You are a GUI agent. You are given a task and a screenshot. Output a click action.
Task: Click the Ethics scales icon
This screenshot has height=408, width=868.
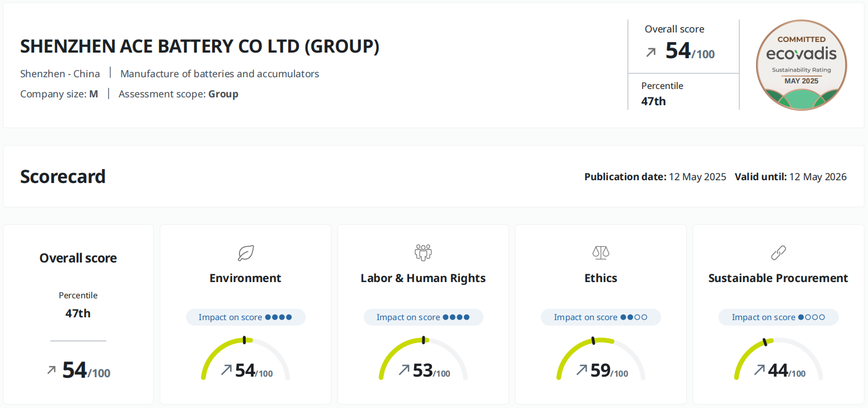(600, 253)
